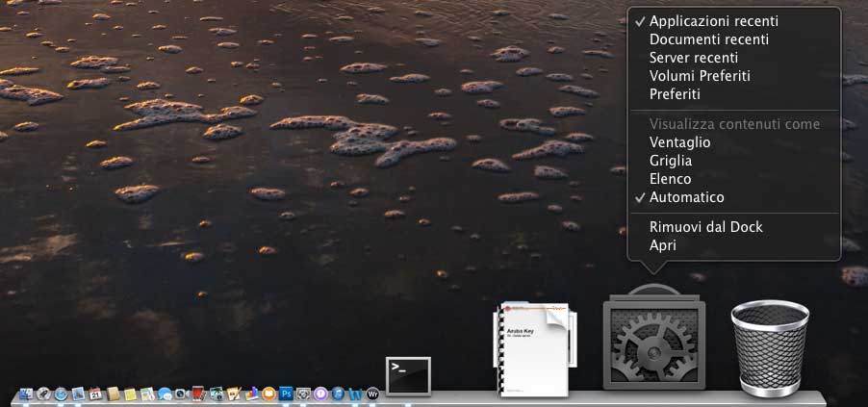
Task: Click the gear recent items stack
Action: tap(653, 346)
